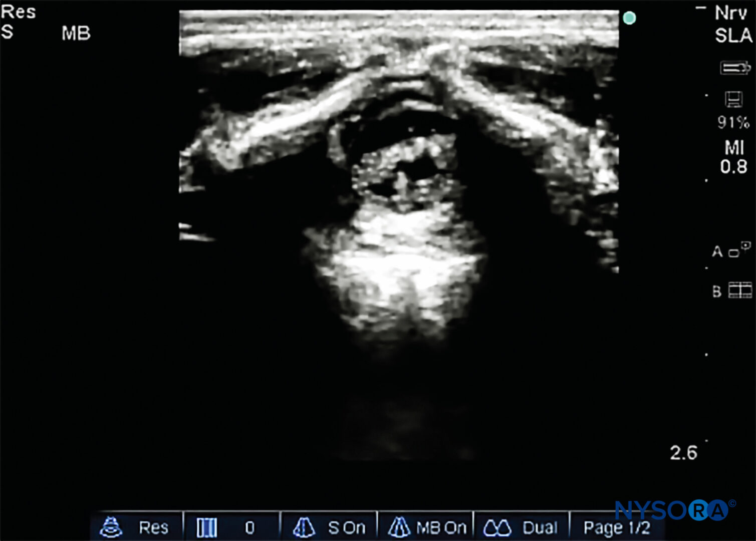This screenshot has height=541, width=756.
Task: Toggle the MB On multibeam setting
Action: click(425, 527)
